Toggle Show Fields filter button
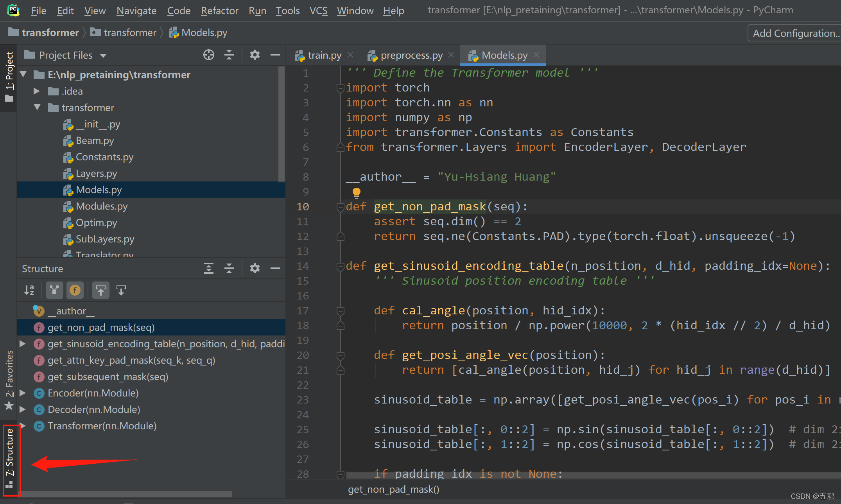The width and height of the screenshot is (841, 504). coord(75,290)
